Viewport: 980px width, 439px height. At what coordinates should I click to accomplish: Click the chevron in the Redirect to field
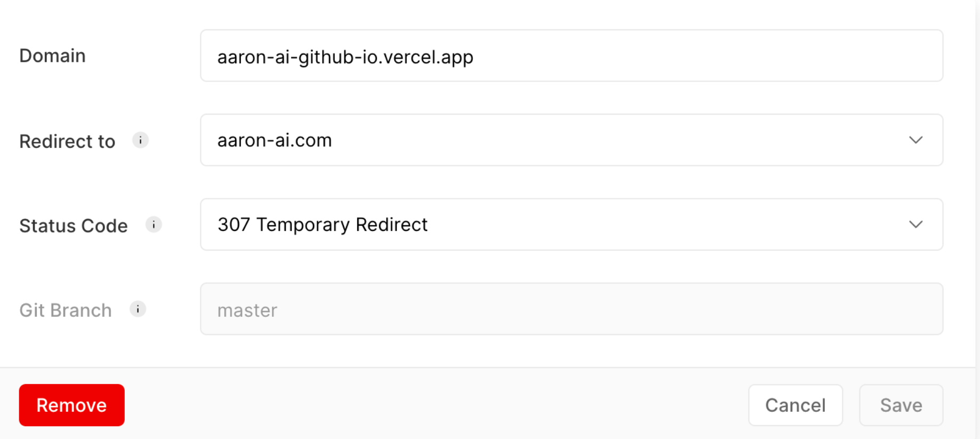click(915, 140)
